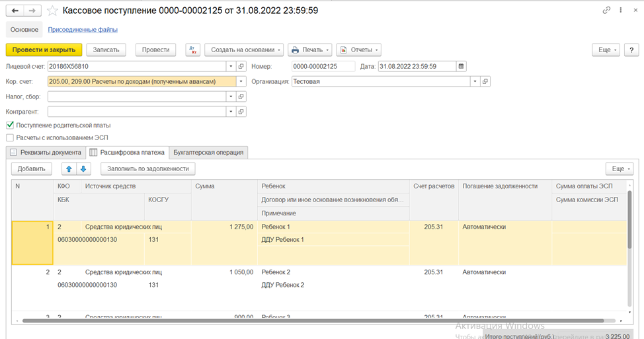Screen dimensions: 644x339
Task: Expand Лицевой счет dropdown arrow
Action: [x=231, y=66]
